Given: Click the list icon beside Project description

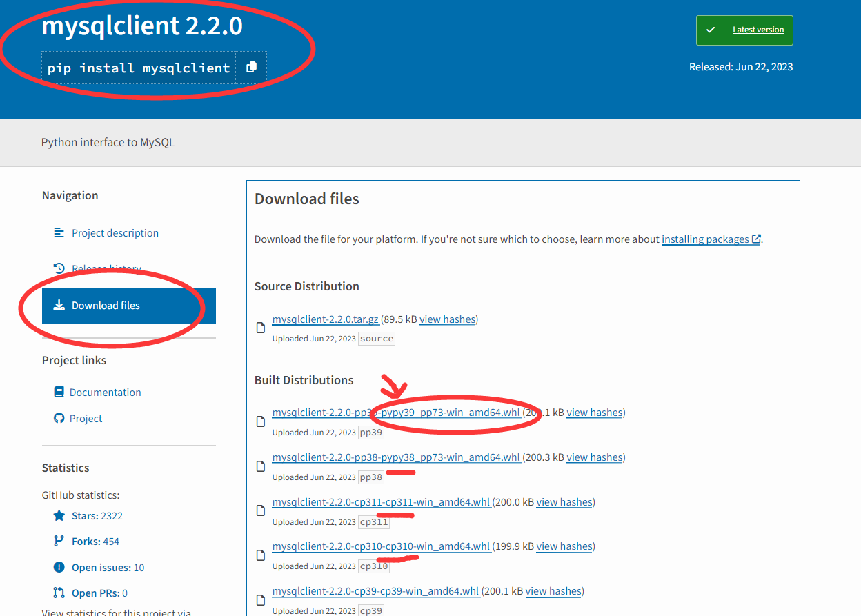Looking at the screenshot, I should pyautogui.click(x=59, y=232).
